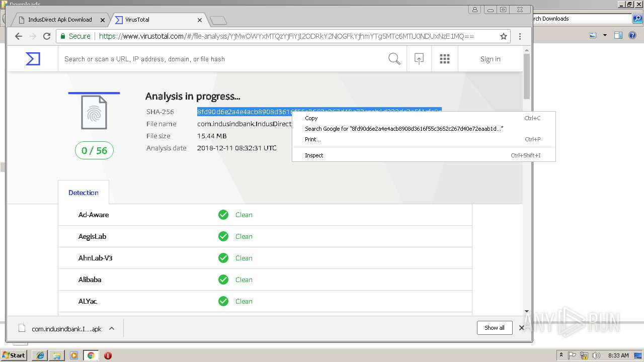Click the Ad-Aware engine name
The width and height of the screenshot is (644, 362).
click(x=94, y=215)
